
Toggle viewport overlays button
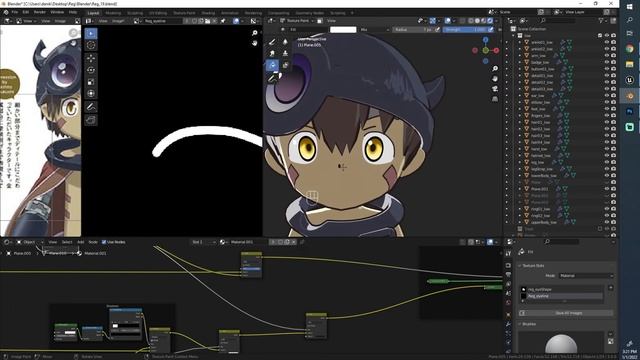(x=448, y=20)
